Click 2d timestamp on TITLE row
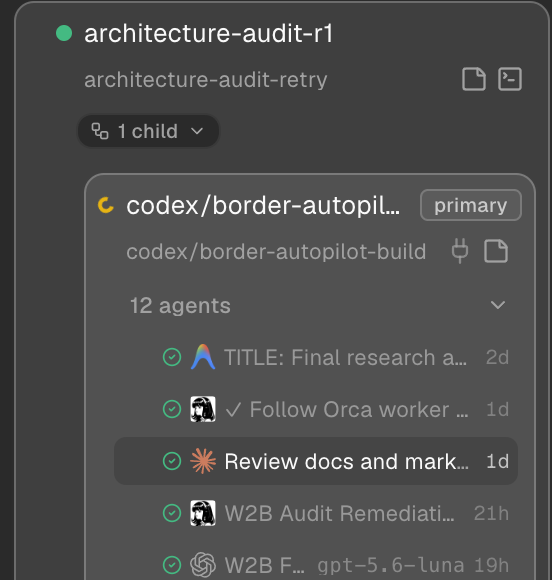552x580 pixels. (x=497, y=357)
